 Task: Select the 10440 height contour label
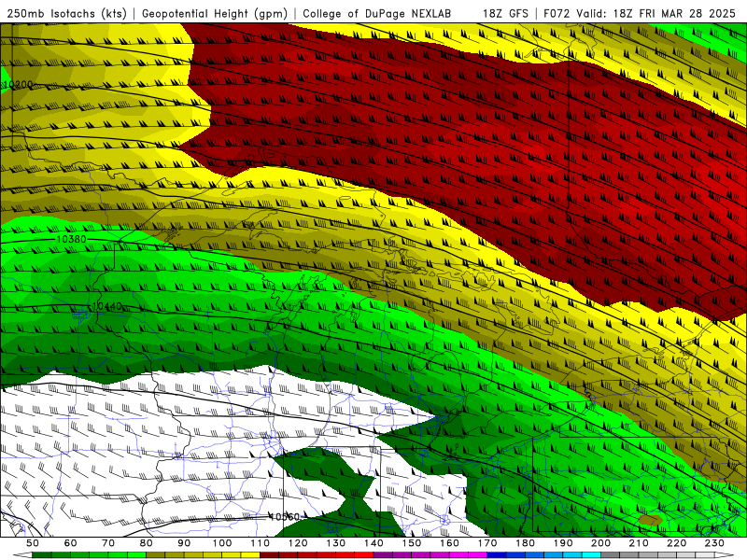click(106, 306)
